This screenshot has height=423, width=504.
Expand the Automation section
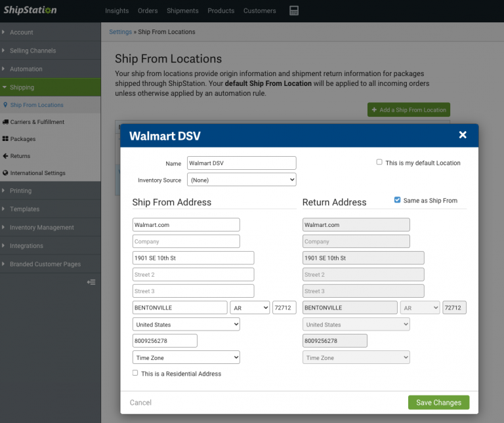click(x=50, y=69)
